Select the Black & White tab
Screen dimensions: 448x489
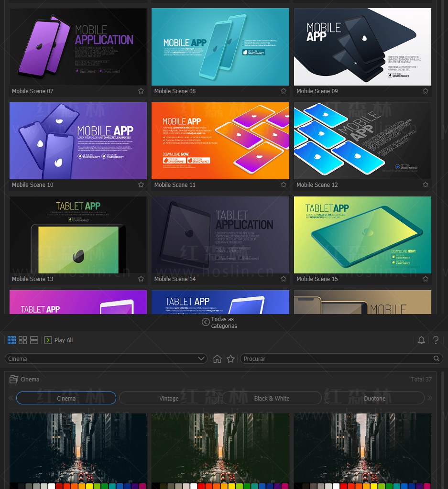coord(272,398)
